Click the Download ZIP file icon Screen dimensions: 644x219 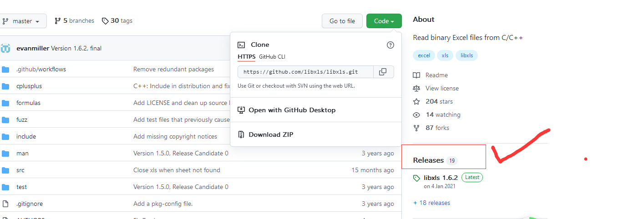click(242, 134)
